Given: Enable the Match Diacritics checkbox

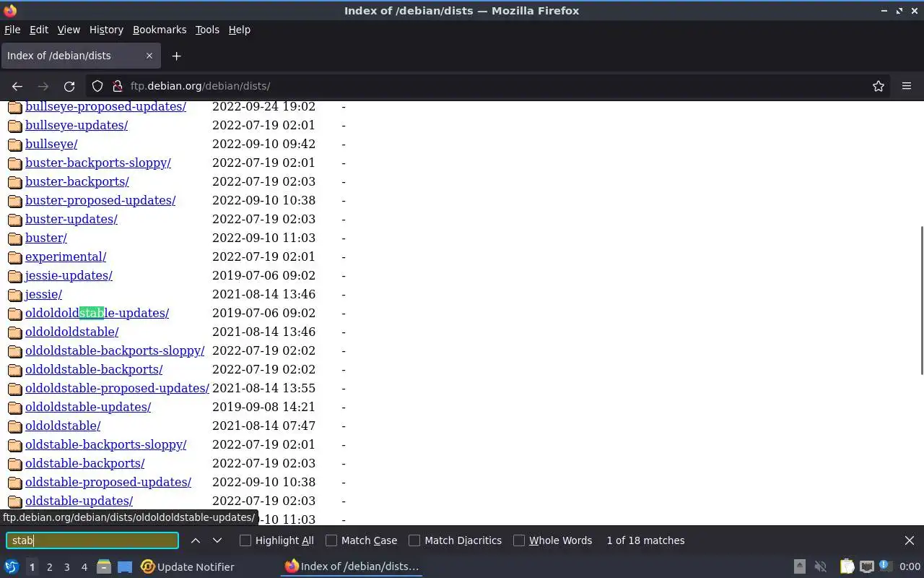Looking at the screenshot, I should 414,540.
